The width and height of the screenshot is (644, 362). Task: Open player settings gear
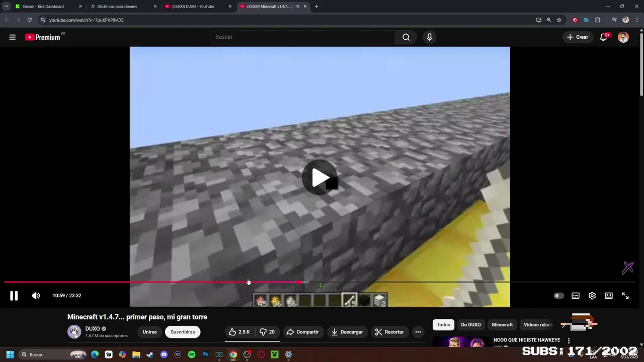pos(592,296)
